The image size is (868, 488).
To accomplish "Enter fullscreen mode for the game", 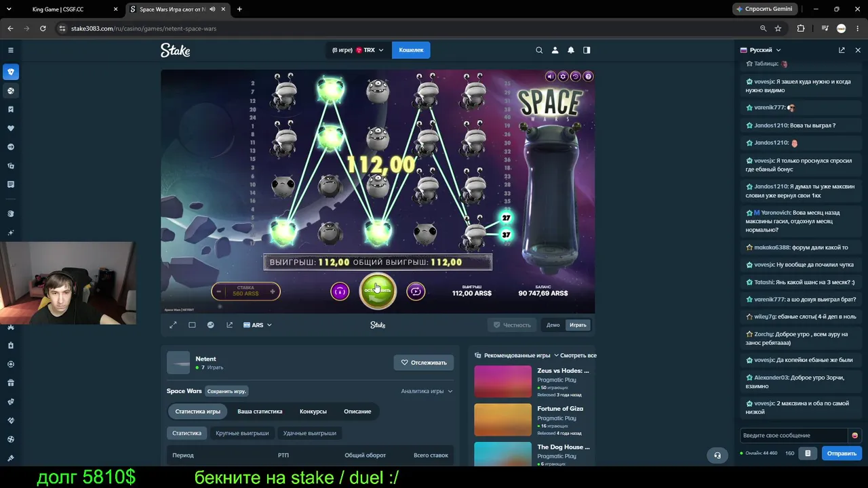I will (173, 325).
